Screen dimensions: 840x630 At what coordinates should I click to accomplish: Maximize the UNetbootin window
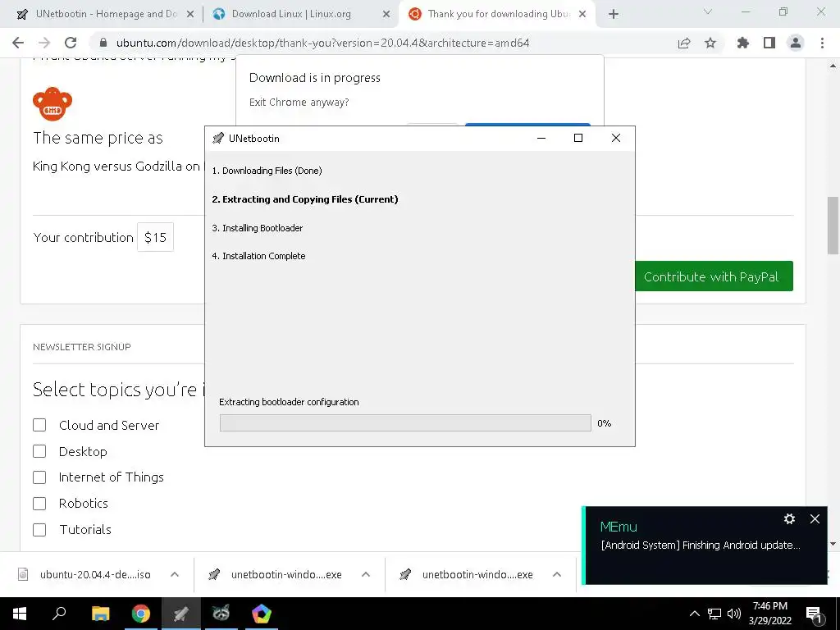point(578,138)
